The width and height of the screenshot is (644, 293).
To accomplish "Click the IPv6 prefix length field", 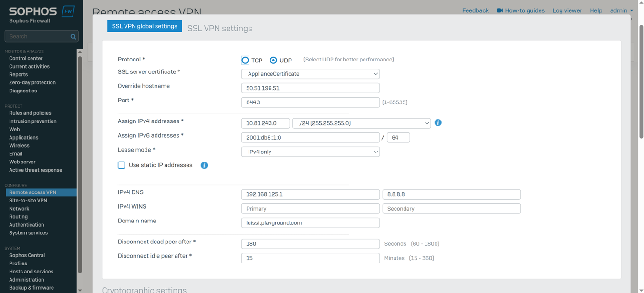I will point(398,138).
